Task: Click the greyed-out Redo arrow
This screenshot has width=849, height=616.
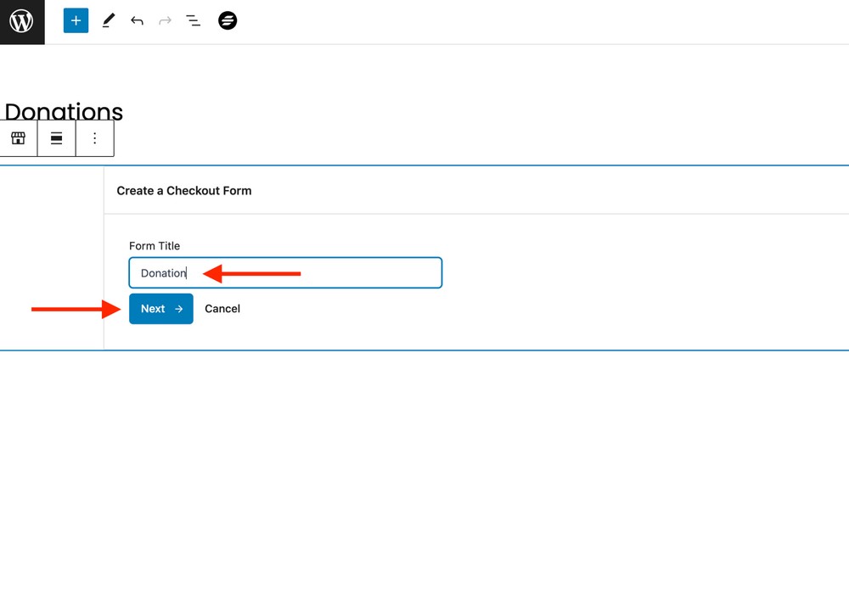Action: (x=165, y=21)
